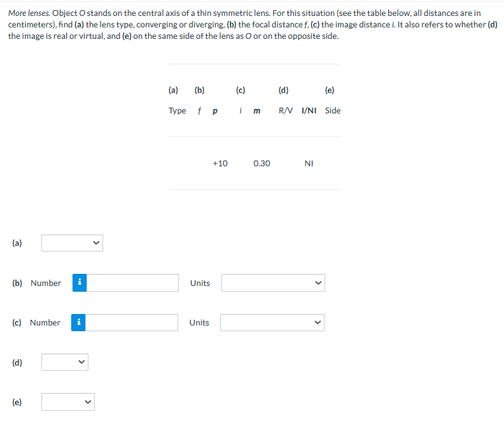Open the part (e) side dropdown

coord(68,402)
